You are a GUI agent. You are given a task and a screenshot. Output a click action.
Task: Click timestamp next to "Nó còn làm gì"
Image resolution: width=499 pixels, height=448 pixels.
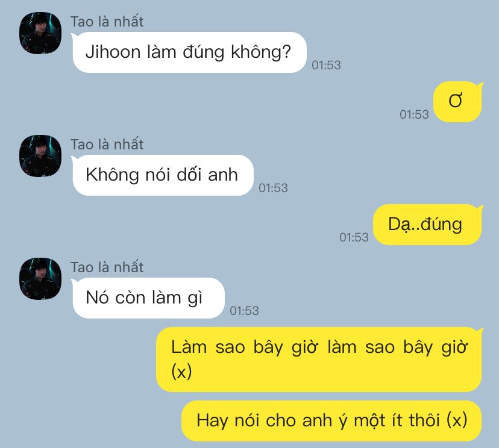[x=244, y=311]
